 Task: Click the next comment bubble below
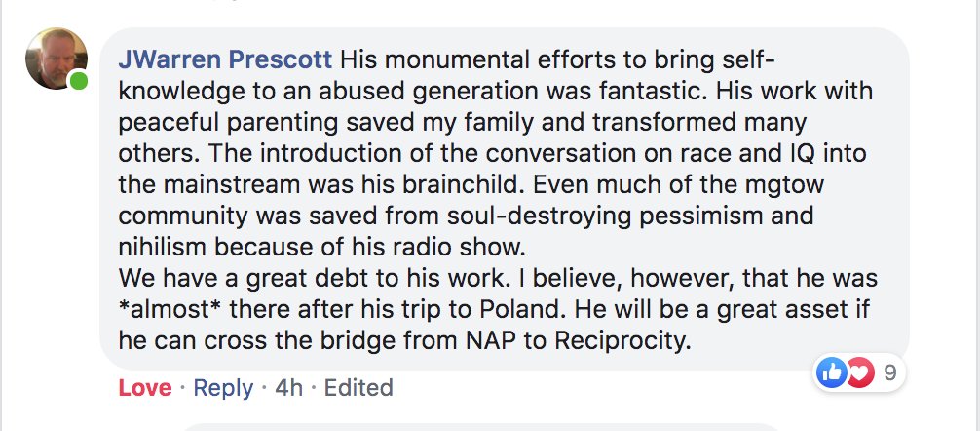487,426
